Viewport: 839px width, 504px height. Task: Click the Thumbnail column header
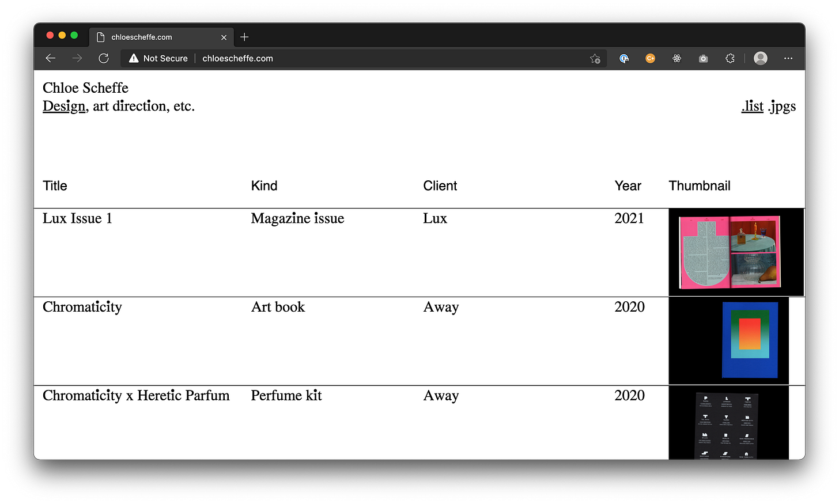[699, 185]
